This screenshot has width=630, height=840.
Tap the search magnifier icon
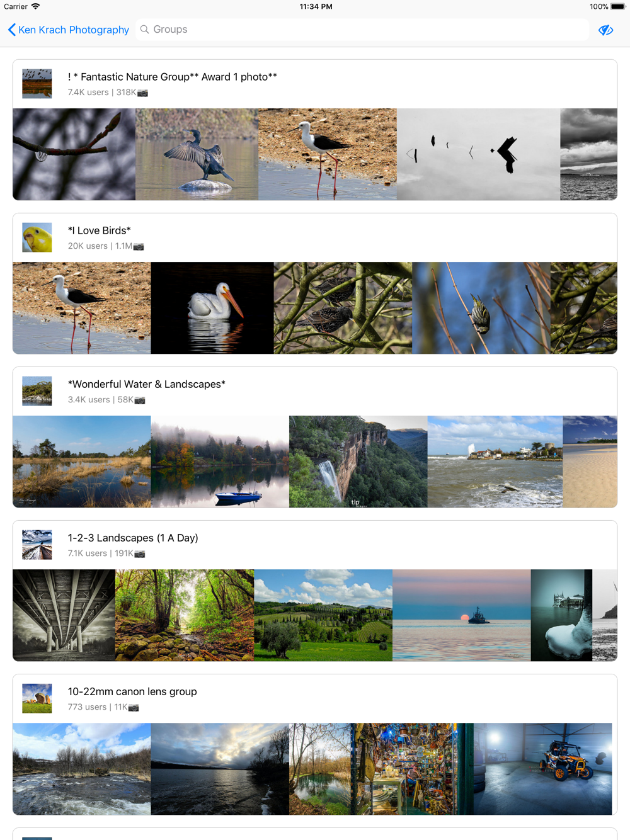click(145, 30)
